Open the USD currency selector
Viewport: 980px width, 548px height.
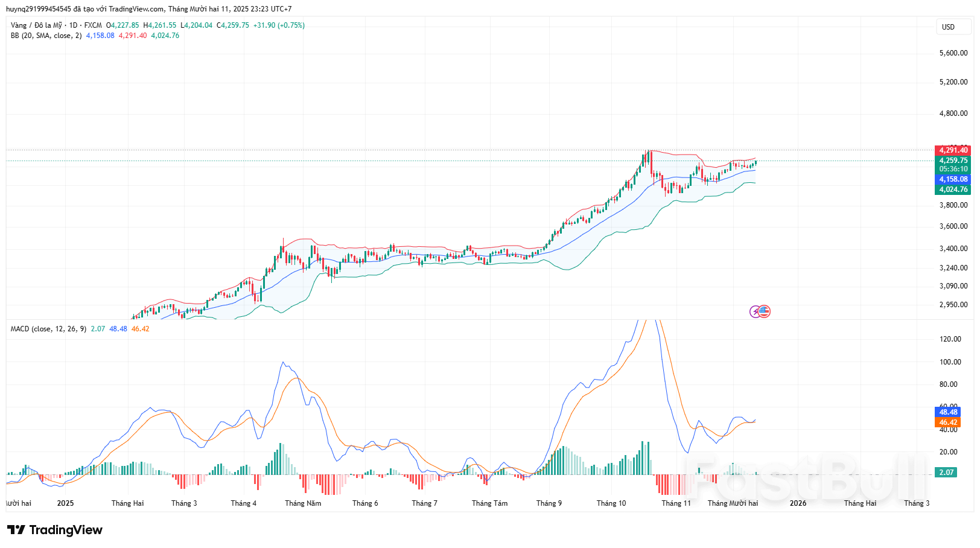click(x=949, y=27)
